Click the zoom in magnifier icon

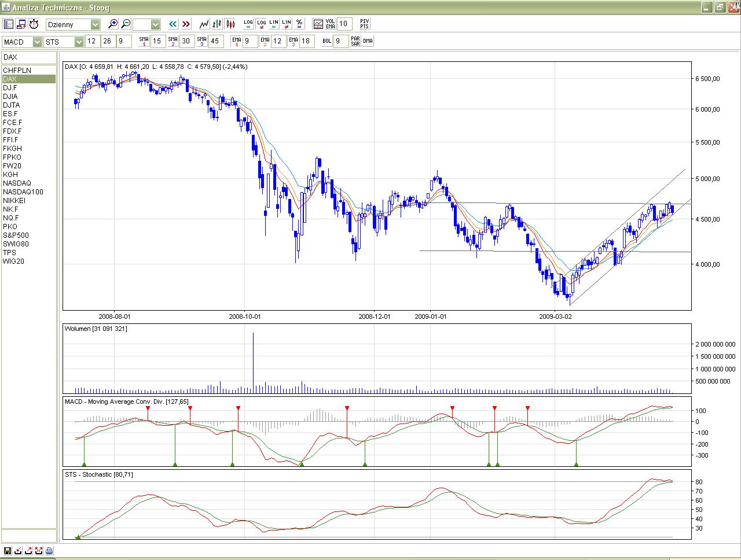point(113,24)
